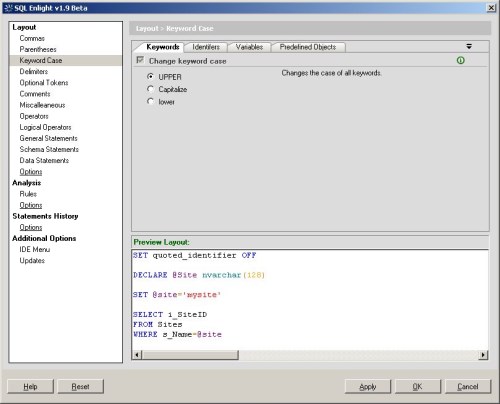Viewport: 500px width, 404px height.
Task: Click the preview scrollbar left arrow
Action: pos(137,355)
